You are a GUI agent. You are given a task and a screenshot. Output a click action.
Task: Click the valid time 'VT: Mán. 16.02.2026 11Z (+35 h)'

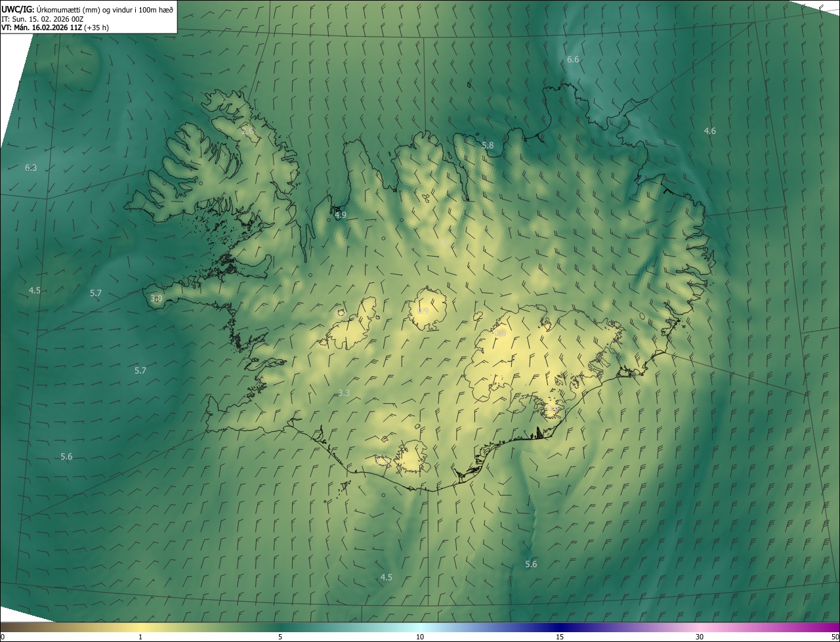pyautogui.click(x=55, y=28)
